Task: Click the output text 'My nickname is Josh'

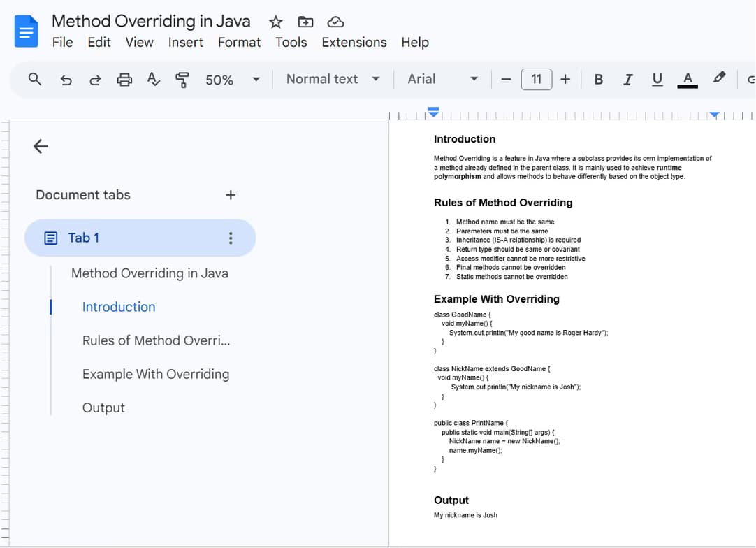Action: click(x=466, y=515)
